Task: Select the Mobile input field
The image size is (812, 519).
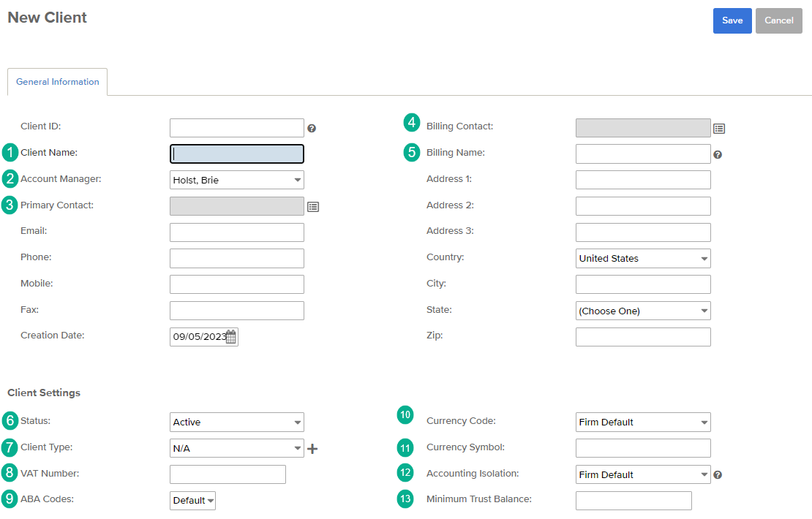Action: [237, 284]
